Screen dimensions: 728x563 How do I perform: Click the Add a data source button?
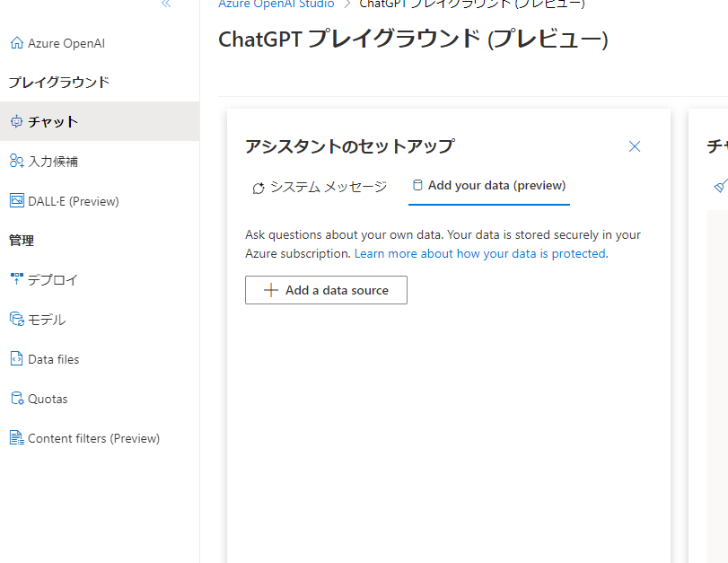(x=326, y=290)
